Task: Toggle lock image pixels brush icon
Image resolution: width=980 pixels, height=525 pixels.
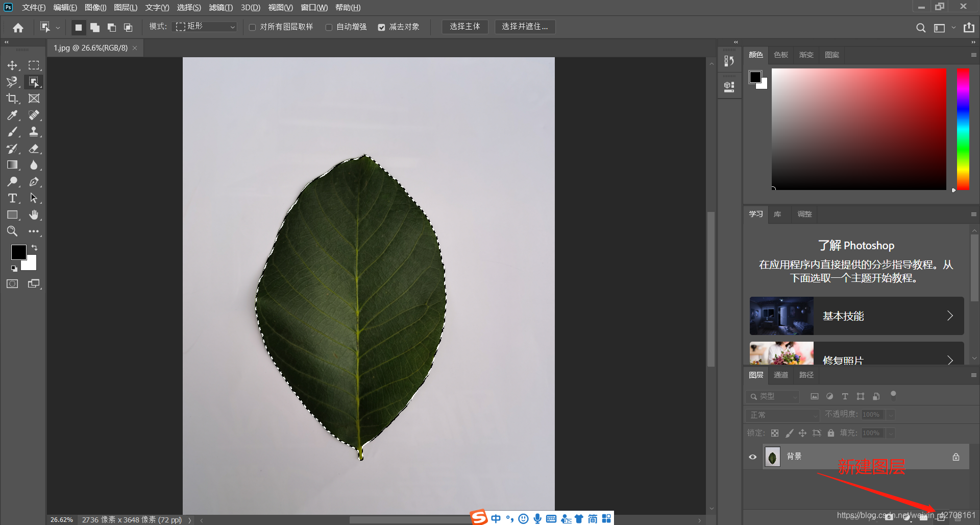Action: tap(789, 433)
